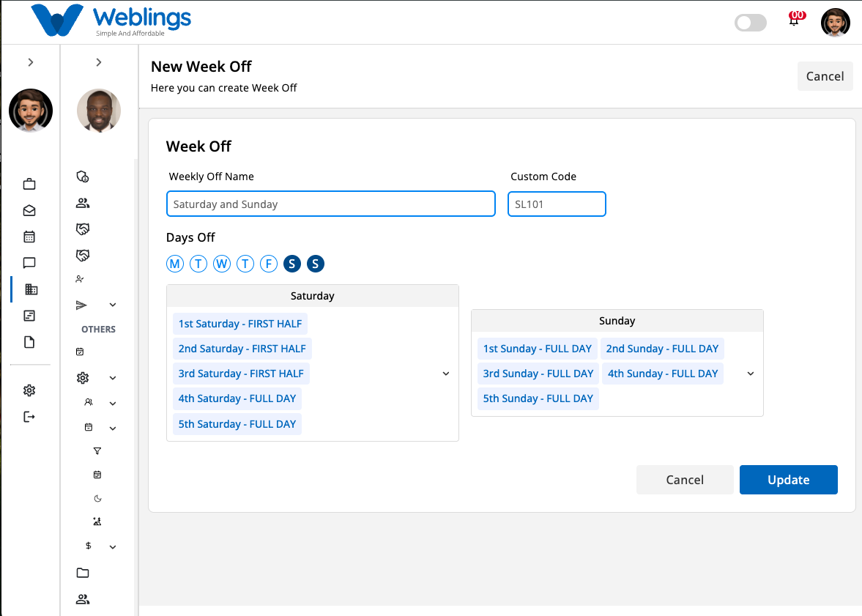This screenshot has height=616, width=862.
Task: Open the folder icon in secondary sidebar
Action: click(83, 573)
